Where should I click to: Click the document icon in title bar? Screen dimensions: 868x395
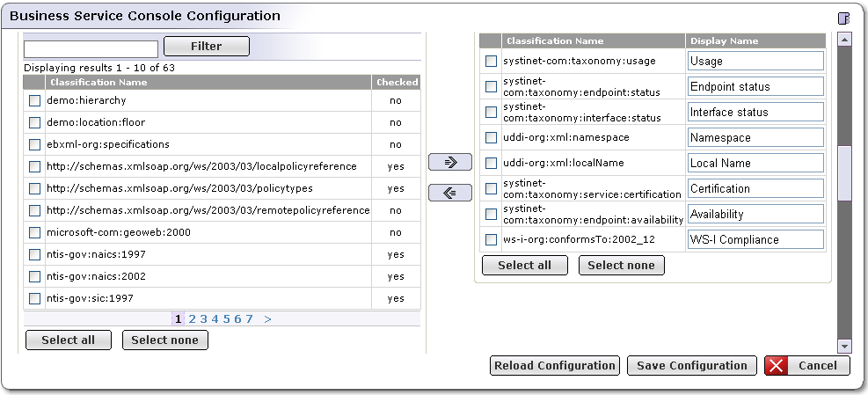(x=844, y=18)
